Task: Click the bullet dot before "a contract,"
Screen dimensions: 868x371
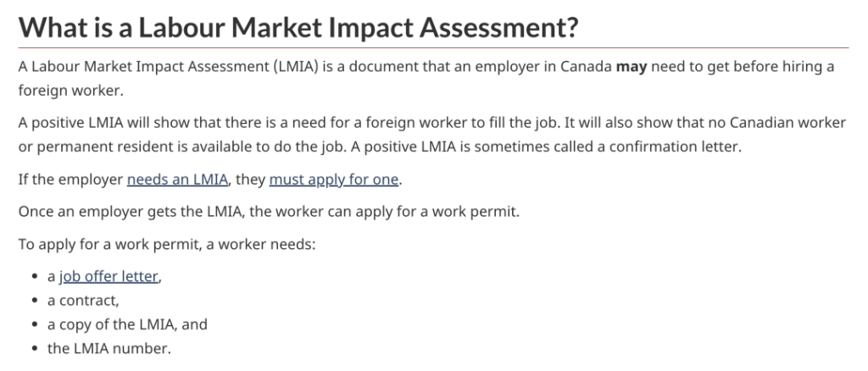Action: (x=34, y=301)
